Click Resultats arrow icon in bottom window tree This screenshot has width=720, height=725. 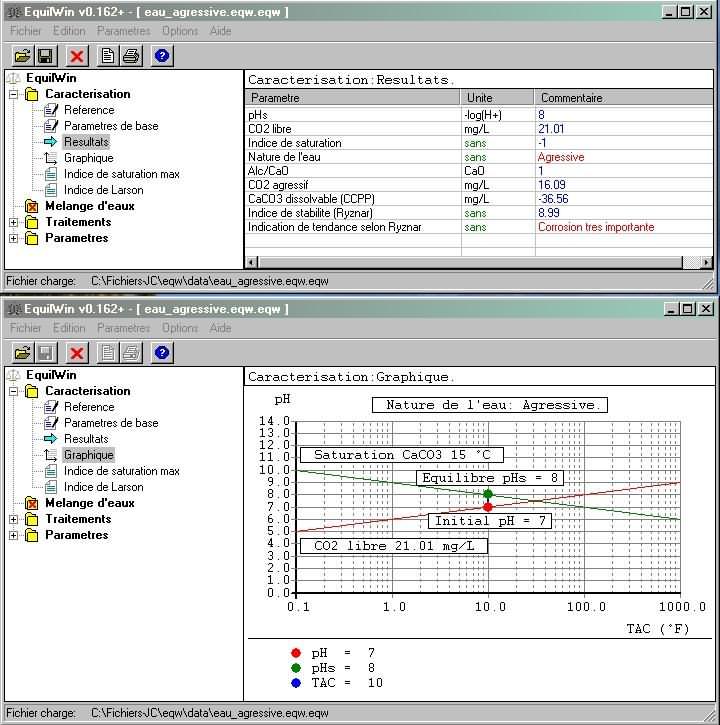click(50, 439)
